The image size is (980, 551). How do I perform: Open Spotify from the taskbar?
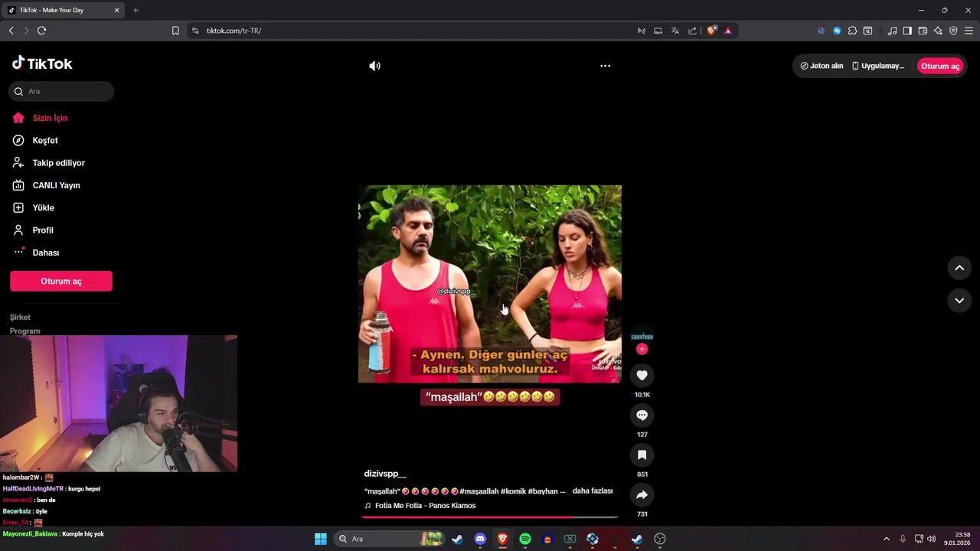tap(525, 539)
